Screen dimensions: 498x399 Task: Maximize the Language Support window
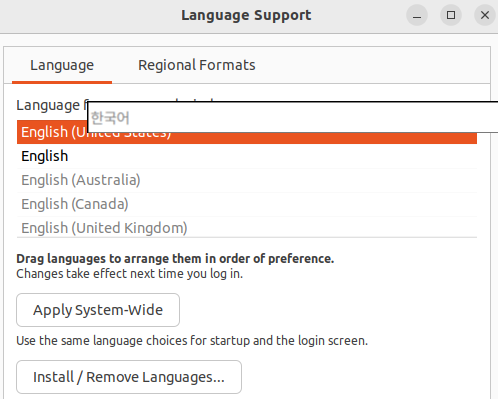tap(451, 15)
